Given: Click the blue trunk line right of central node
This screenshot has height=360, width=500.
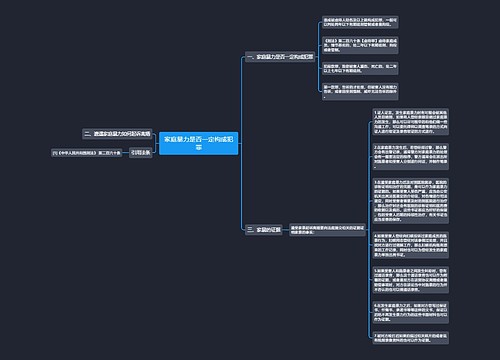Looking at the screenshot, I should [x=241, y=143].
